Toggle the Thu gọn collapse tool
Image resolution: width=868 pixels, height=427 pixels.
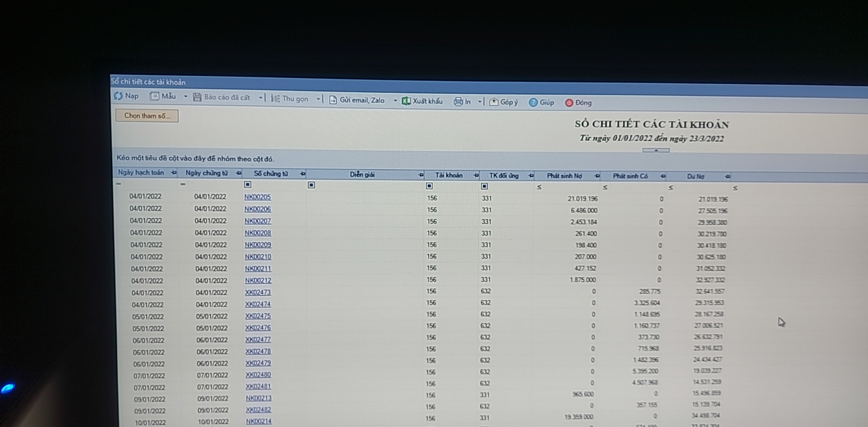[x=290, y=99]
